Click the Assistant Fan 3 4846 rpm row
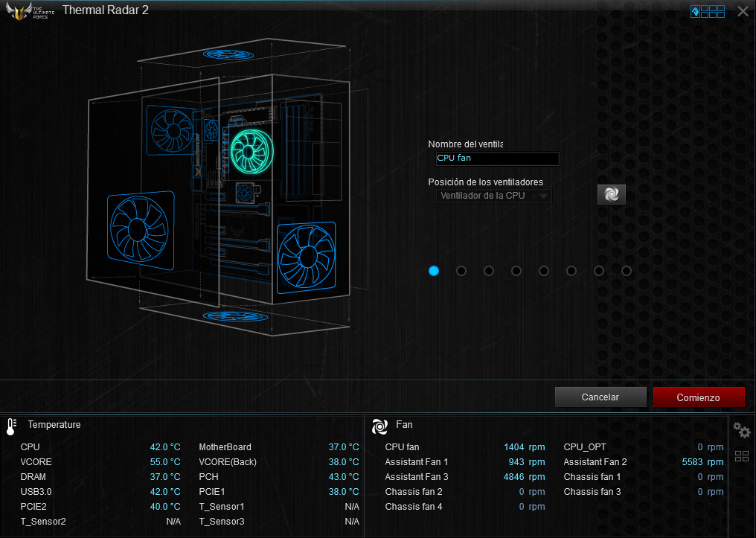 (x=465, y=477)
